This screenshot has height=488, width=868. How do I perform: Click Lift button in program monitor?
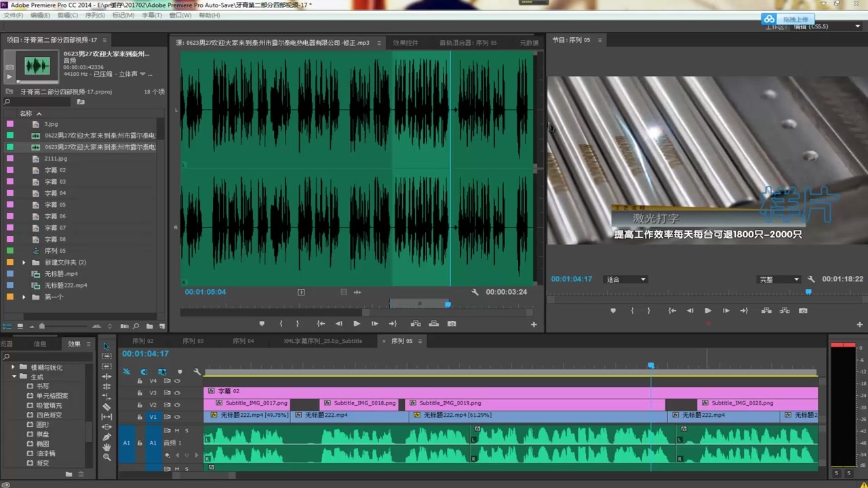tap(766, 310)
